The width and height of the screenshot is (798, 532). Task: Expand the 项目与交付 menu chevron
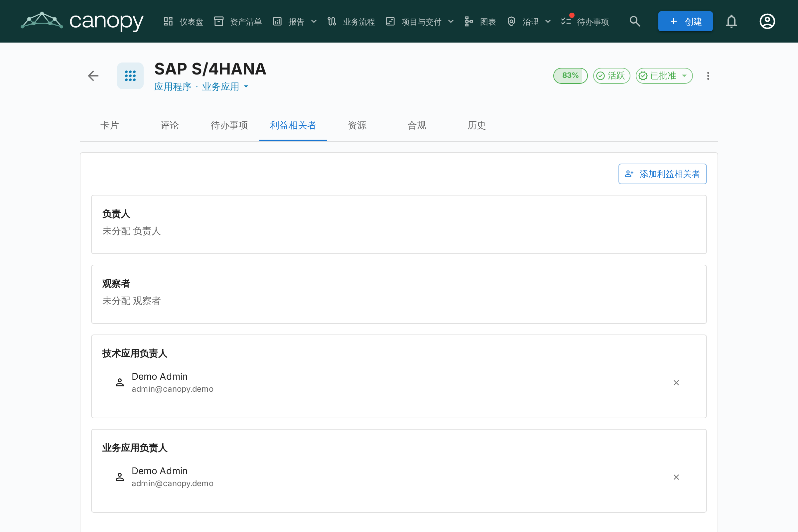451,22
